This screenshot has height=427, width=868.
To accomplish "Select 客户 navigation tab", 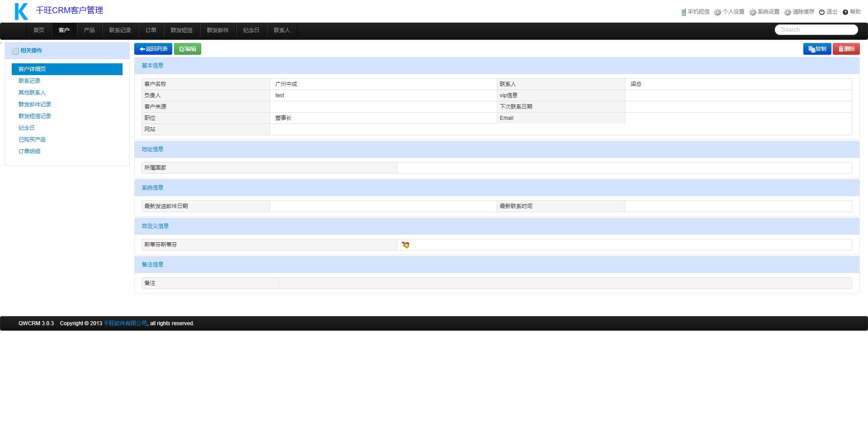I will tap(64, 30).
